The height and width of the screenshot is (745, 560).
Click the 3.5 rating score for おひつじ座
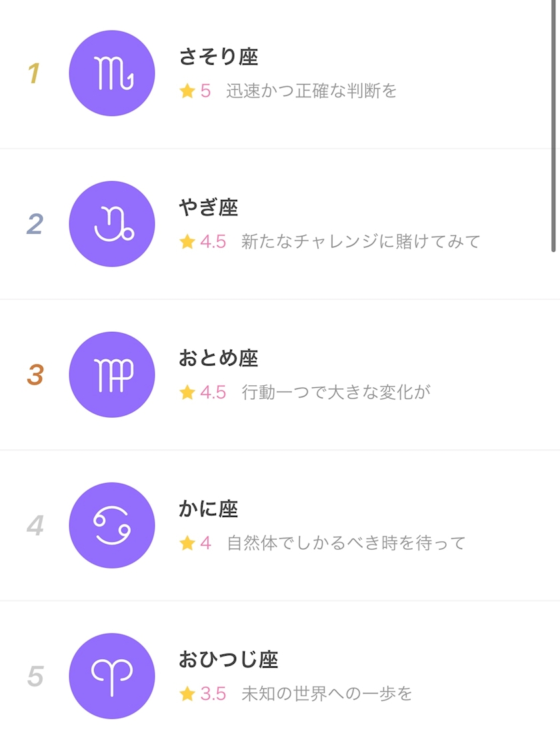(x=213, y=694)
